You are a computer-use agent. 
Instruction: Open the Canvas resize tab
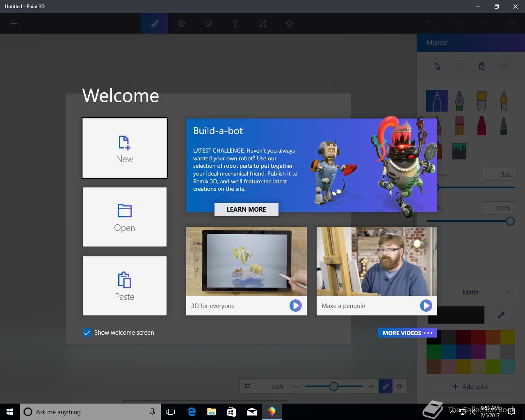pos(262,23)
